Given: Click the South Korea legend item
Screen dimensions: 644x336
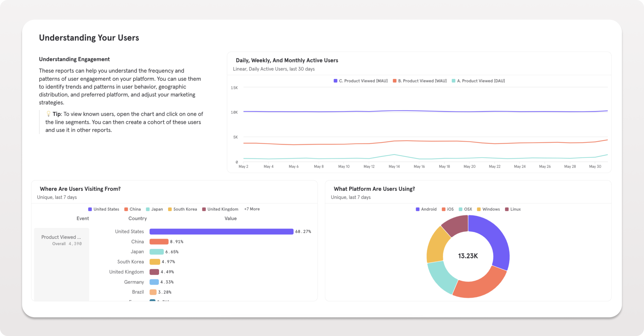Looking at the screenshot, I should (x=183, y=209).
